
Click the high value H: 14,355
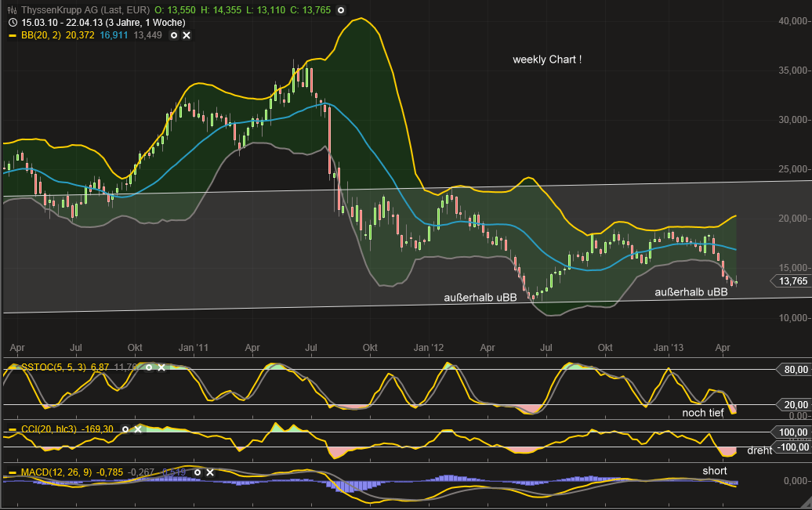tap(221, 10)
